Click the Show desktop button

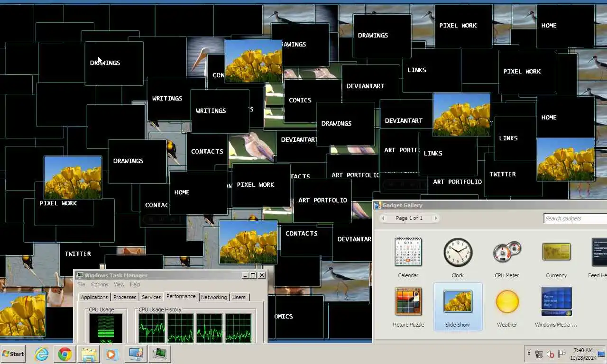coord(602,354)
